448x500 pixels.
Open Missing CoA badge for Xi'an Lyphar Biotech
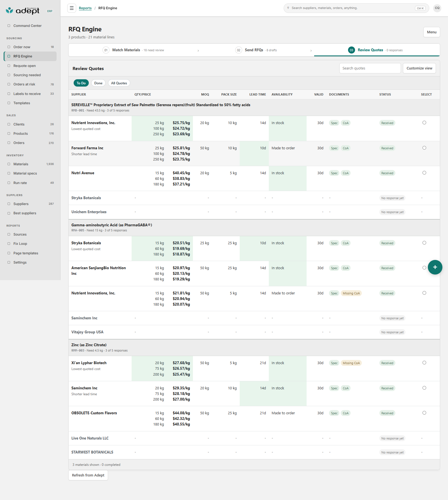pos(351,363)
